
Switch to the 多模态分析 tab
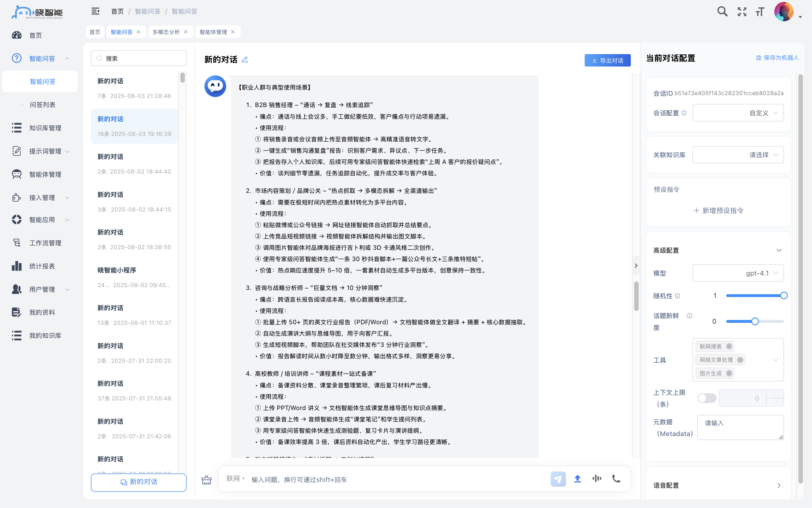[166, 32]
